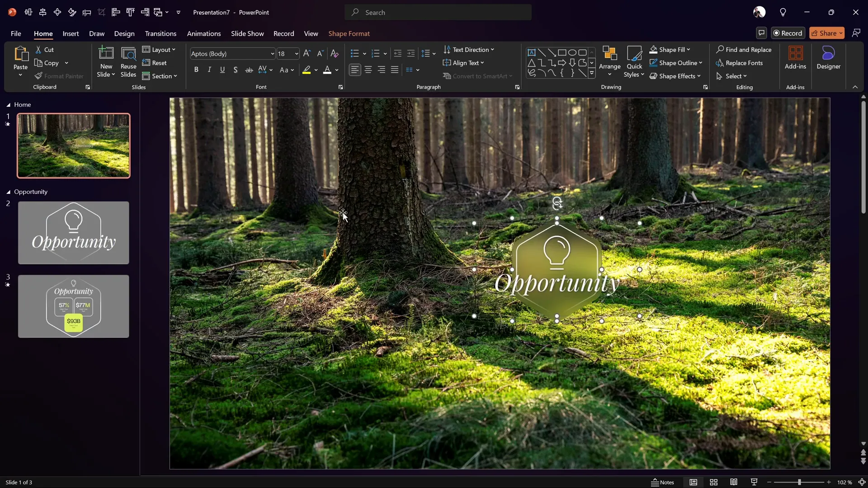Toggle Italic formatting
This screenshot has width=868, height=488.
pyautogui.click(x=209, y=70)
